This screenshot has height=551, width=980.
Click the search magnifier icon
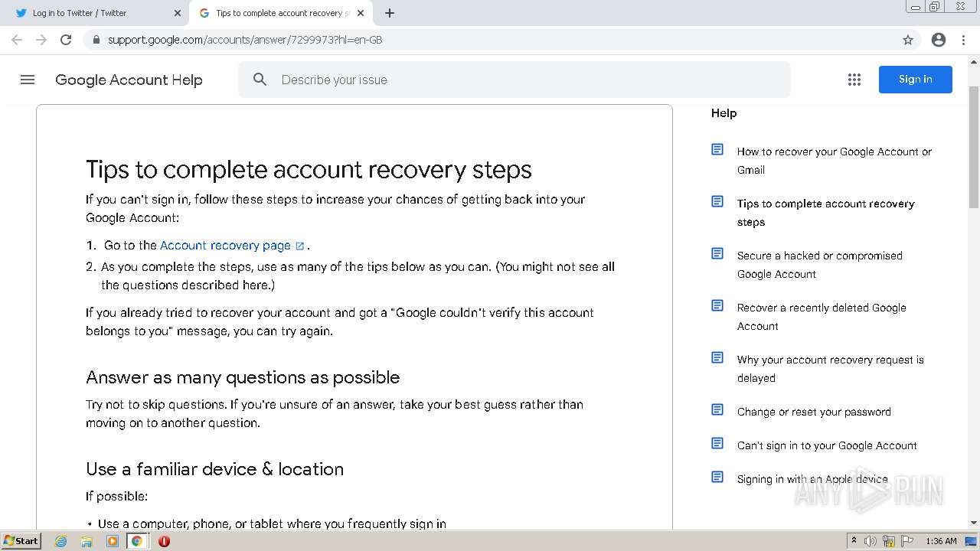pyautogui.click(x=260, y=80)
